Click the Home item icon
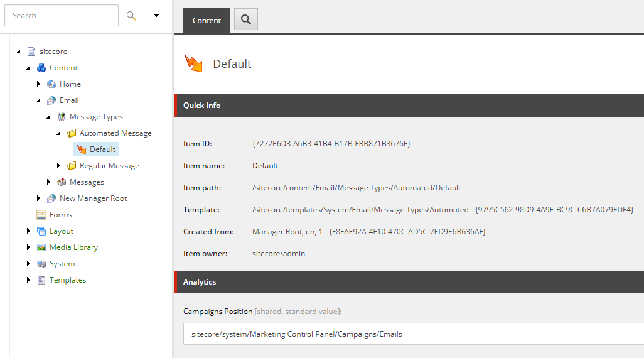644x358 pixels. [51, 84]
